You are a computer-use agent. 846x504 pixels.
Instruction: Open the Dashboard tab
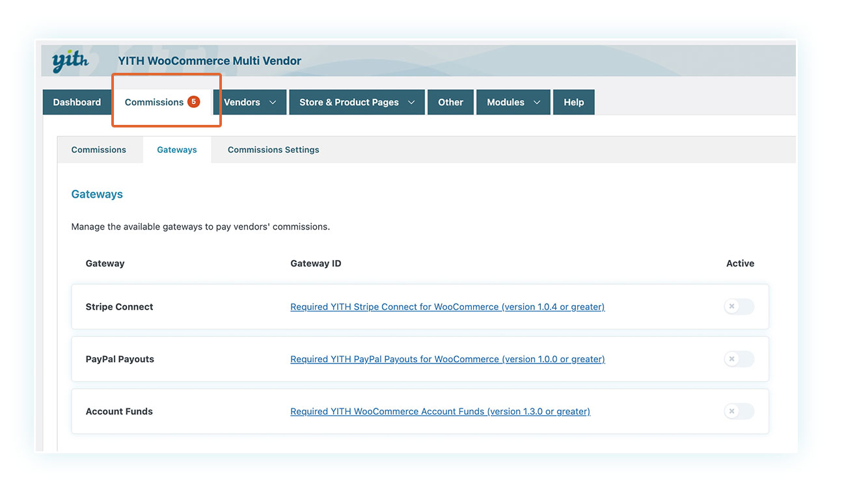[77, 102]
